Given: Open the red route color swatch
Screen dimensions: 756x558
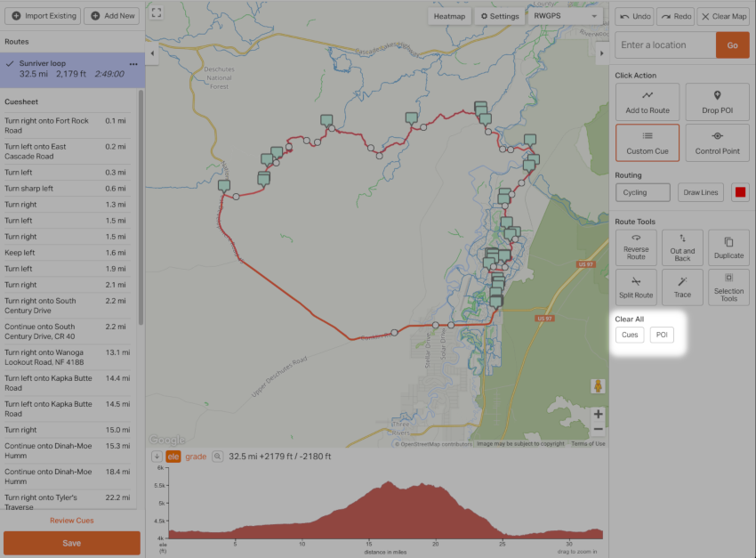Looking at the screenshot, I should coord(740,192).
